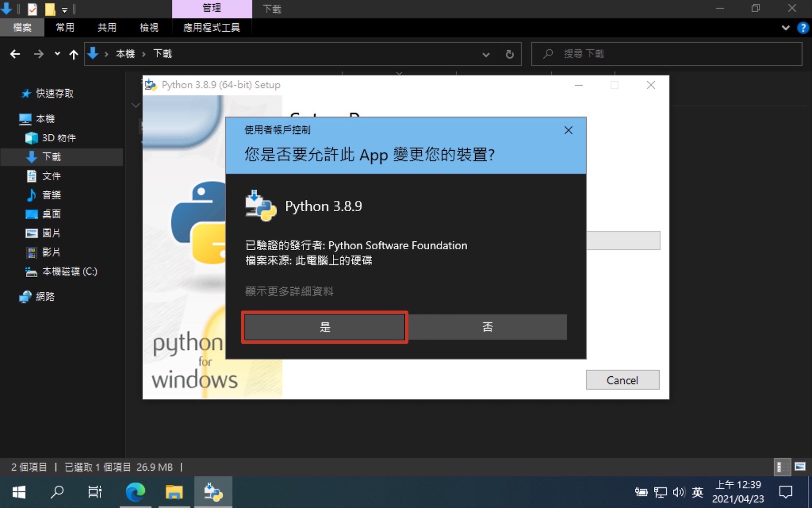Click the 是 (Yes) button in UAC dialog
This screenshot has height=508, width=812.
point(325,327)
